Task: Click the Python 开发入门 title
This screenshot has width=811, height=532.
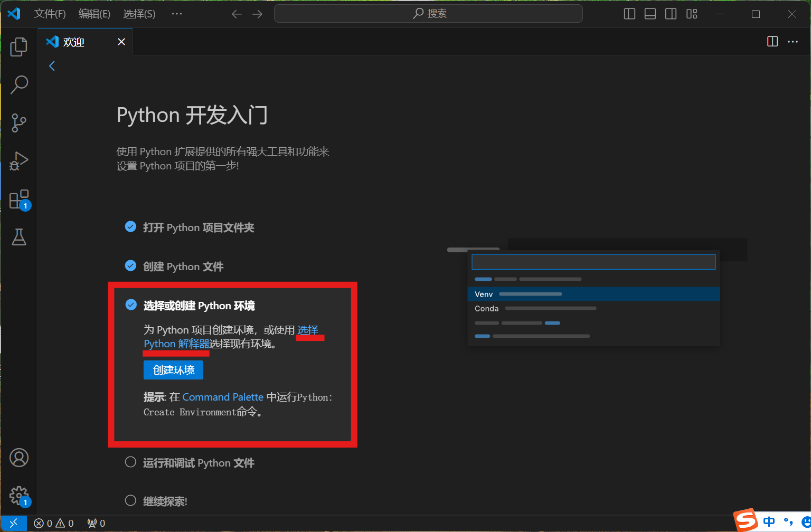Action: (192, 115)
